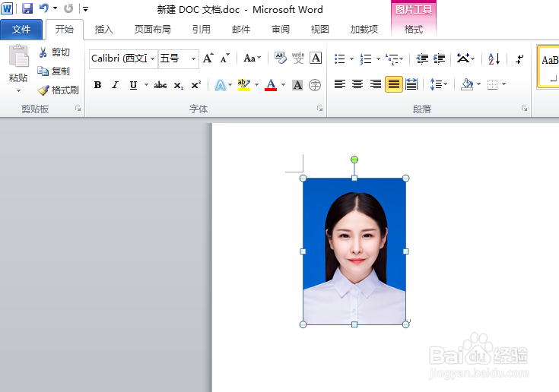559x392 pixels.
Task: Toggle Superscript formatting
Action: point(195,85)
